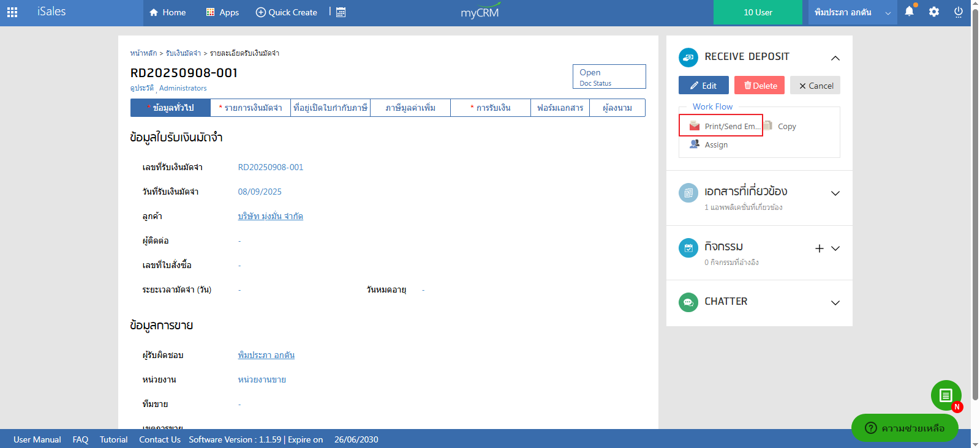The height and width of the screenshot is (448, 980).
Task: Expand the Chatter section
Action: pos(835,303)
